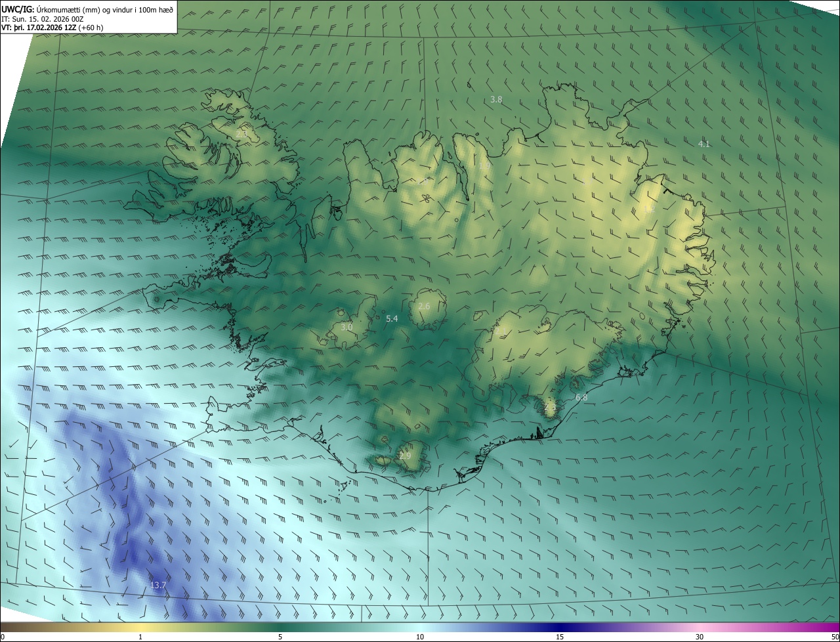
Task: Click the 4.1 value label in the northeast sea
Action: (703, 144)
